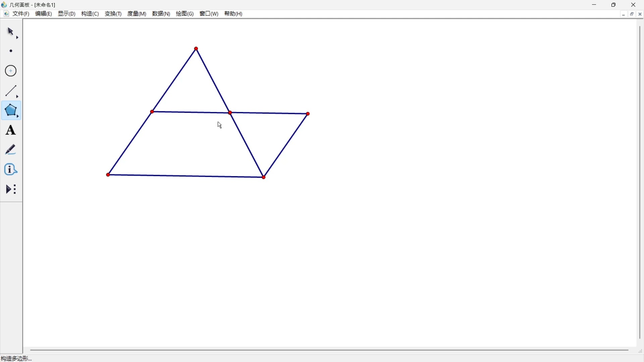This screenshot has height=362, width=644.
Task: Open the Custom tools button
Action: point(11,190)
